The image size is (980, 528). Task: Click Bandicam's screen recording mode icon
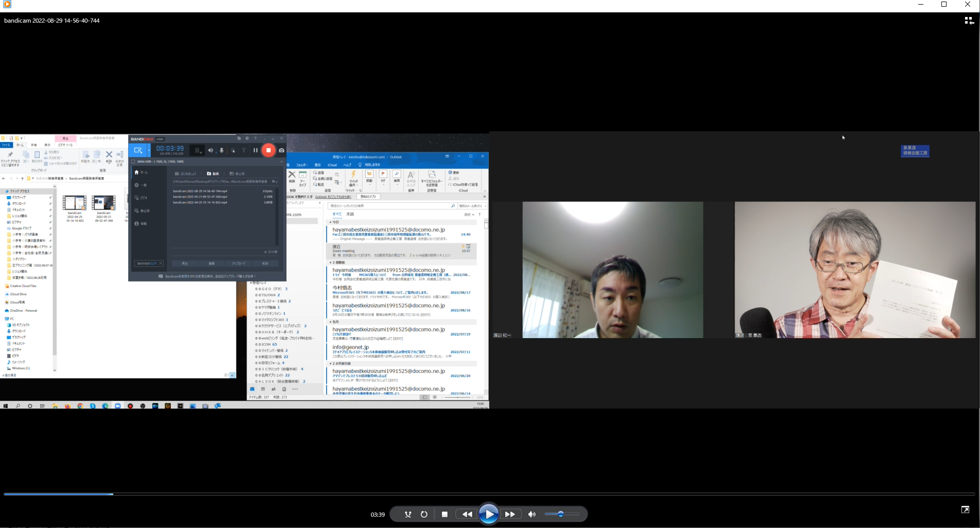point(137,150)
